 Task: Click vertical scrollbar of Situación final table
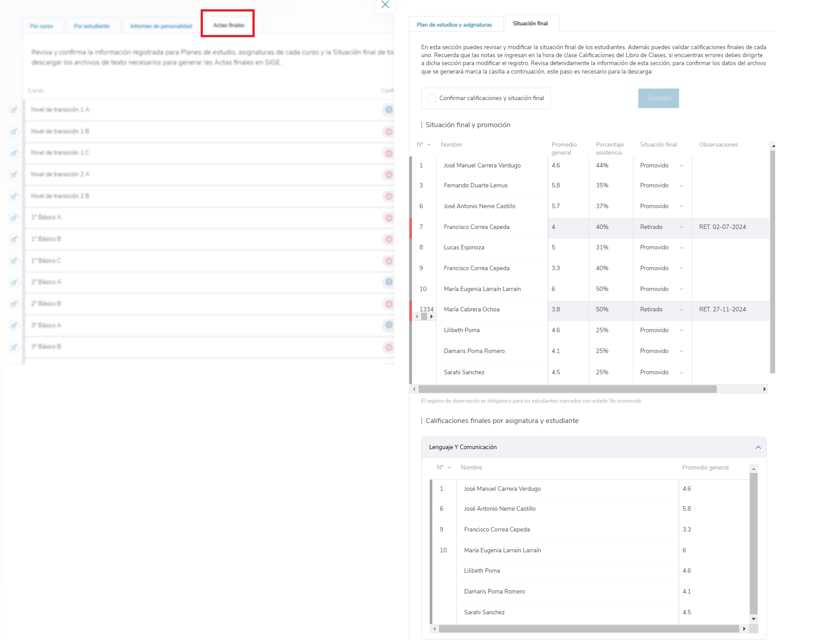tap(772, 262)
